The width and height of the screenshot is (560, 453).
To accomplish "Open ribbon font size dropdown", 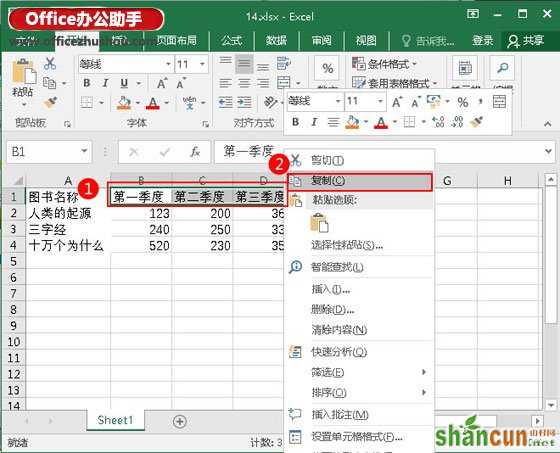I will [202, 64].
